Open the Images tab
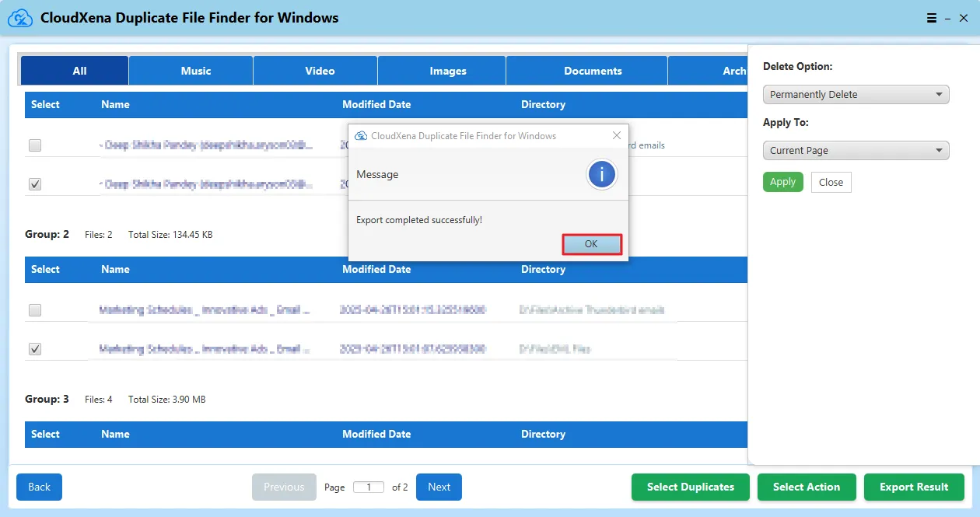This screenshot has height=517, width=980. point(448,71)
